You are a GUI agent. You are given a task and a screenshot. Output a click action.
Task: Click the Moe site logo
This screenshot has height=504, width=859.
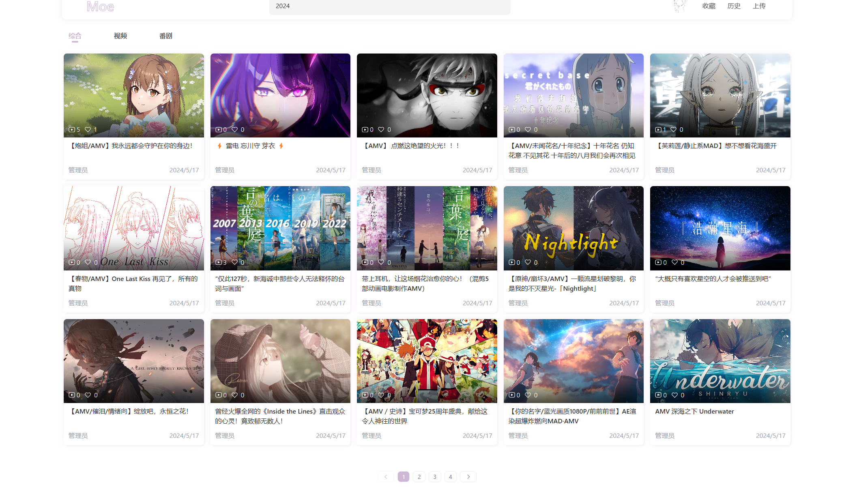(100, 6)
